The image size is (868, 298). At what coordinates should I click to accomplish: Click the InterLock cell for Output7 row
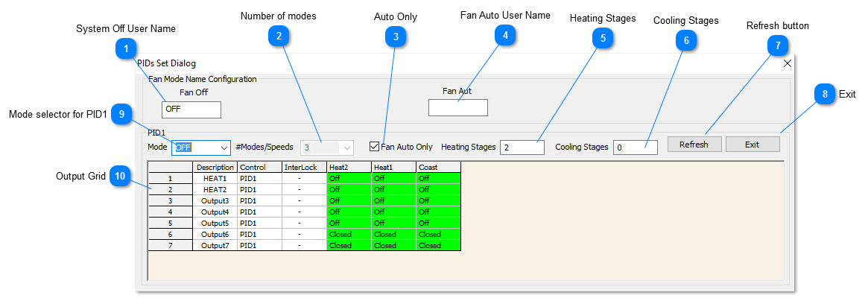(x=305, y=245)
